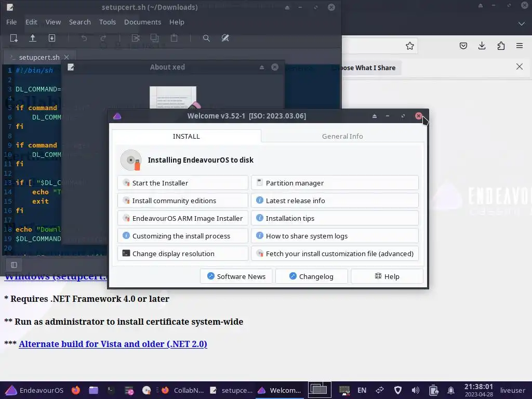532x399 pixels.
Task: Open EndeavourOS ARM Image Installer
Action: click(183, 218)
